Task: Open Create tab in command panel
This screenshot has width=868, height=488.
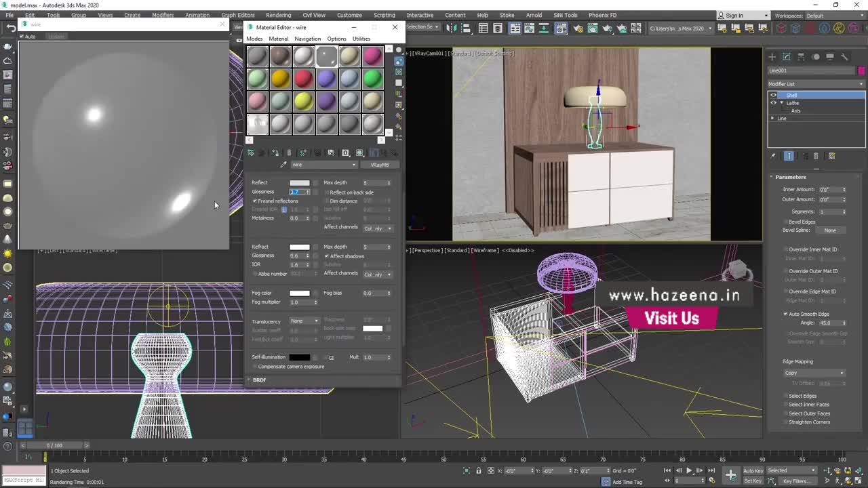Action: [x=772, y=57]
